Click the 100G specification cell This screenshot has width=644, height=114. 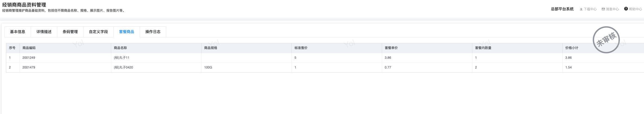point(208,67)
